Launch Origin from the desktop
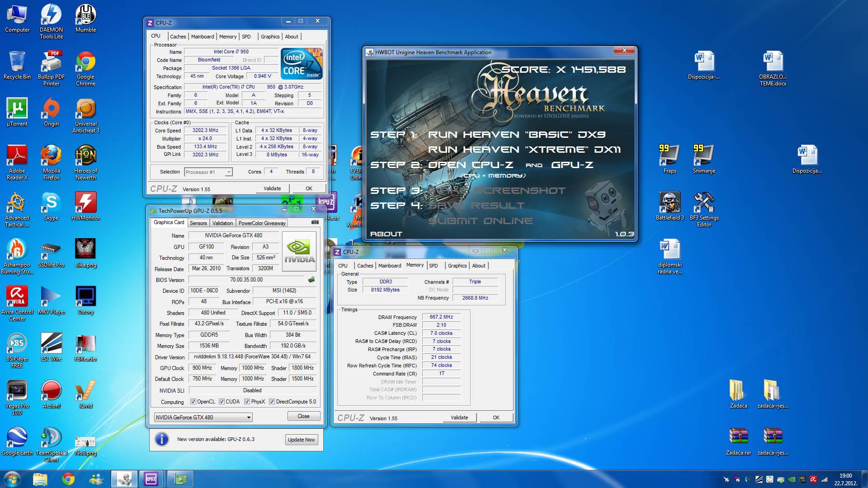Viewport: 868px width, 488px height. (51, 112)
